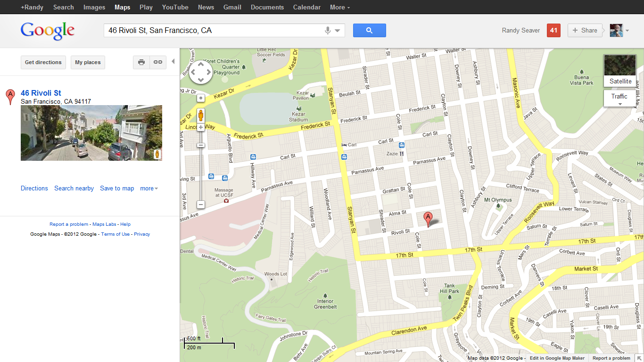Click the my location dot button
The width and height of the screenshot is (644, 362).
coord(201,98)
